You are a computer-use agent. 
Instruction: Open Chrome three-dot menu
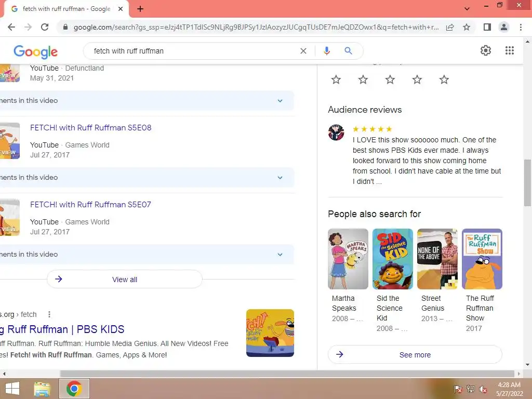click(521, 27)
